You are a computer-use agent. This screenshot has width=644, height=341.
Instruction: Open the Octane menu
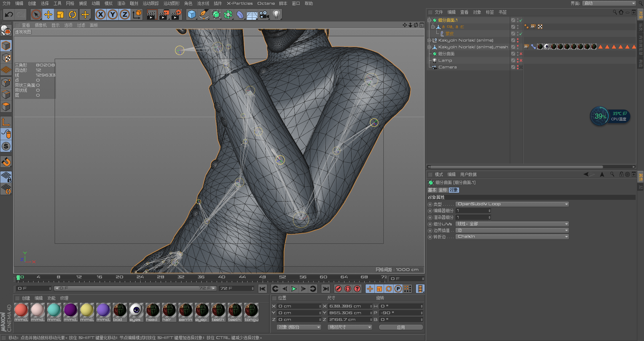(266, 3)
